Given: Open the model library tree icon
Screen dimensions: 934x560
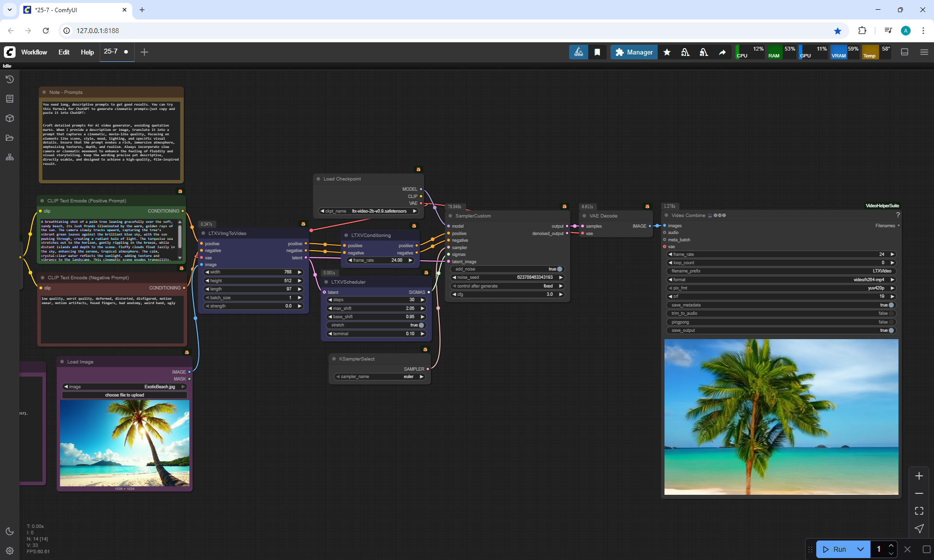Looking at the screenshot, I should tap(9, 157).
